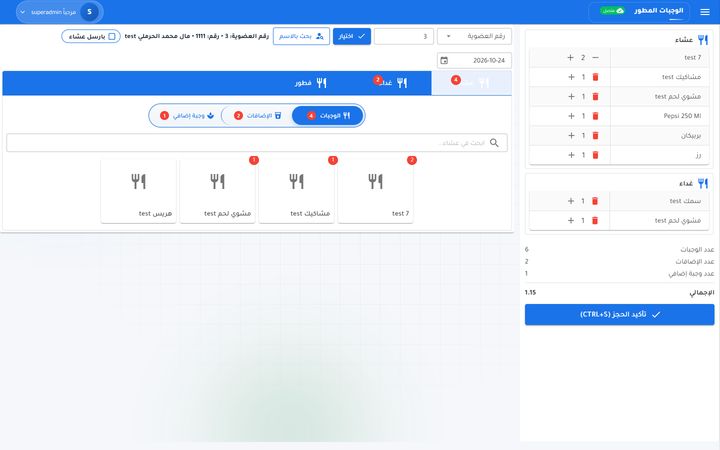The height and width of the screenshot is (450, 720).
Task: Select the عشاء meal tab
Action: click(x=471, y=83)
